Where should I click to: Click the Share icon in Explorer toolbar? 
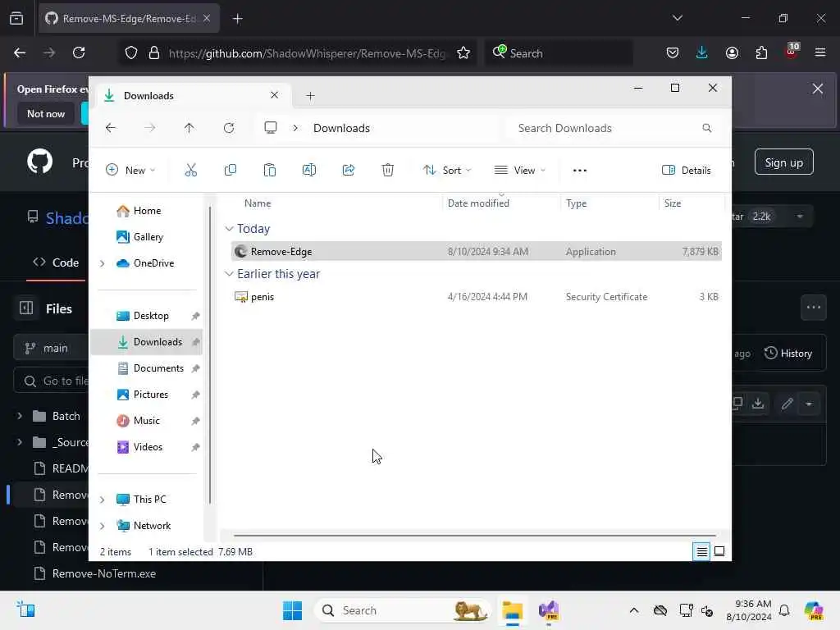[348, 171]
